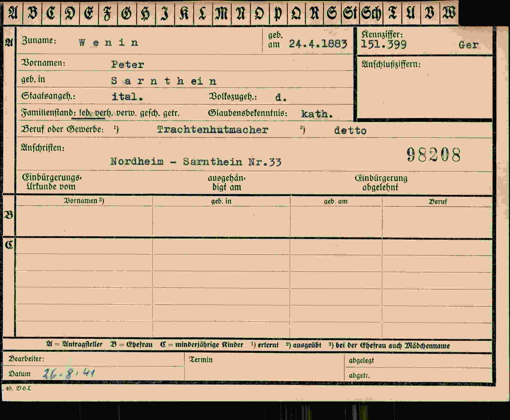Click the 'Einbürgerungs-Urkunde vom' label

point(52,182)
